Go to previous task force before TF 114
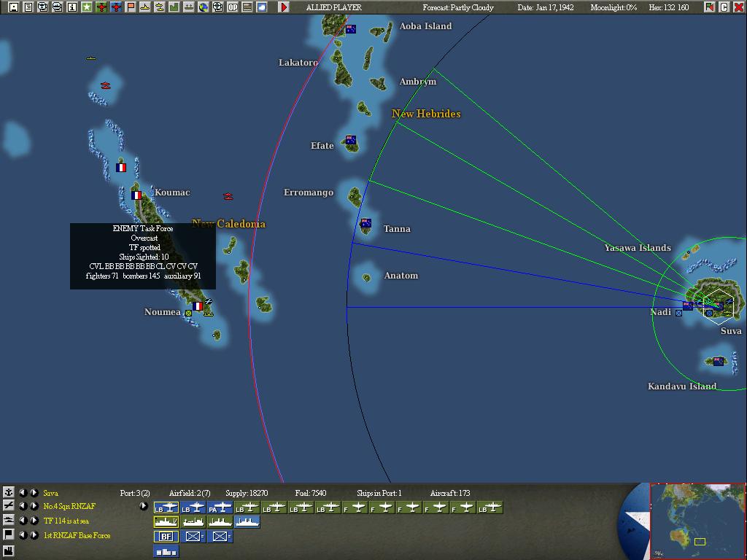The image size is (747, 560). [x=23, y=520]
